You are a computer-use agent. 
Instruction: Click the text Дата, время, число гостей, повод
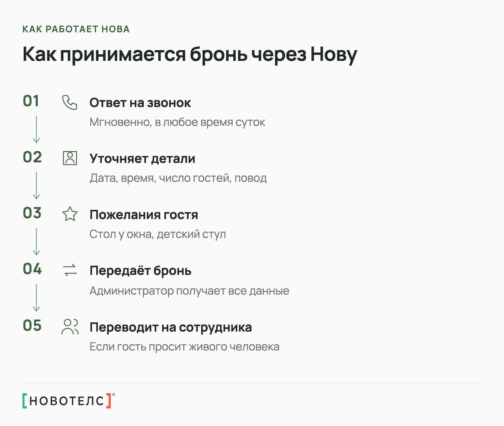pyautogui.click(x=178, y=178)
